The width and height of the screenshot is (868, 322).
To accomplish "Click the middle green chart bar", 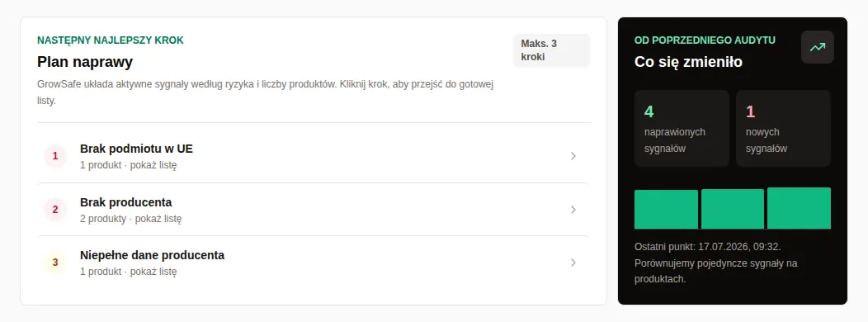I will [x=733, y=209].
